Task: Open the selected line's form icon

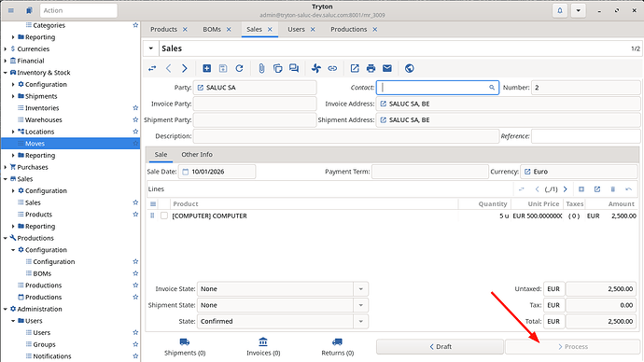Action: 597,189
